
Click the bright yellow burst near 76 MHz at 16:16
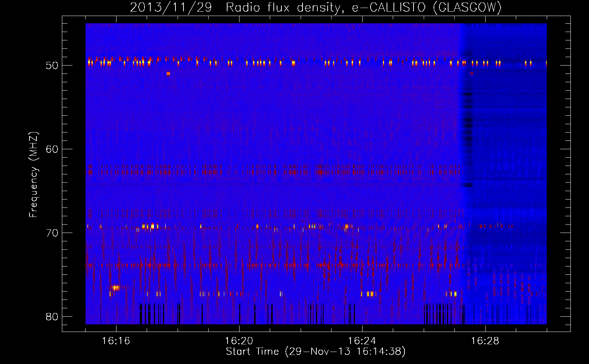click(116, 288)
